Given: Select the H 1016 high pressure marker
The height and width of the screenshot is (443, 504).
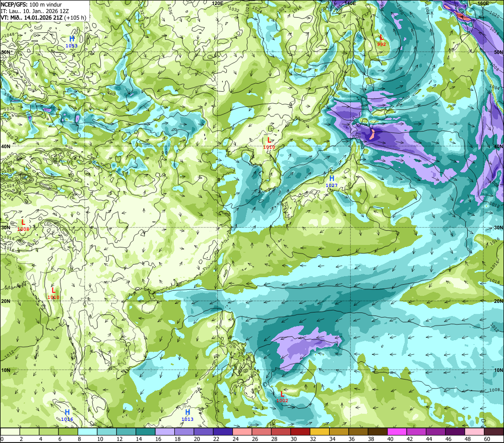Looking at the screenshot, I should pos(67,415).
